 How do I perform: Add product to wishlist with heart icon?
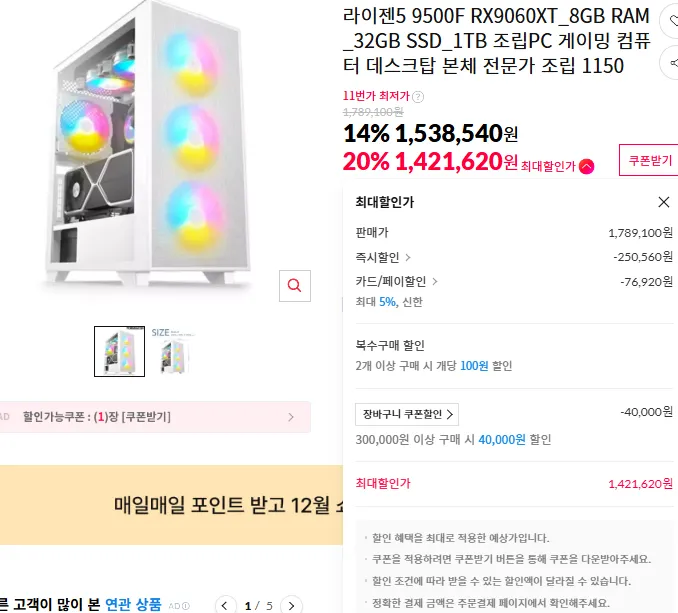point(669,20)
